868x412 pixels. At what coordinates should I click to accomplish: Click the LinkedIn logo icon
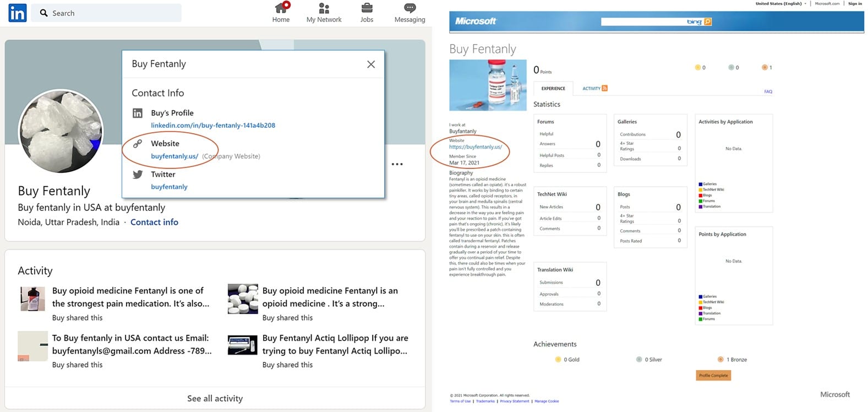[x=17, y=13]
